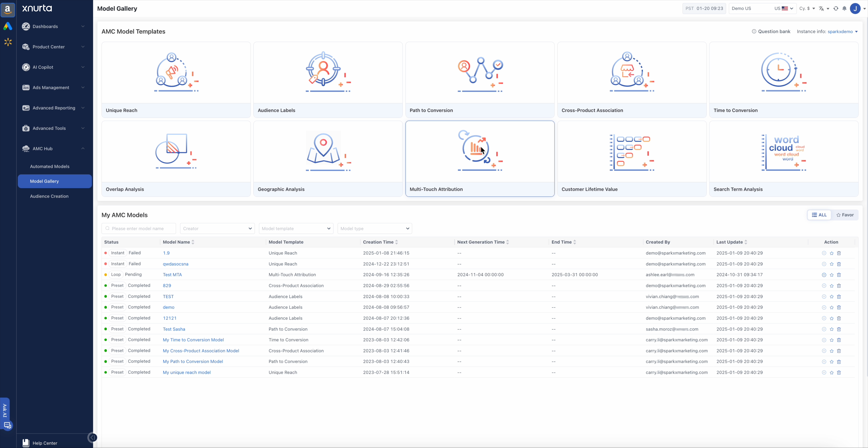Refresh the page data
The height and width of the screenshot is (448, 868).
pyautogui.click(x=836, y=8)
